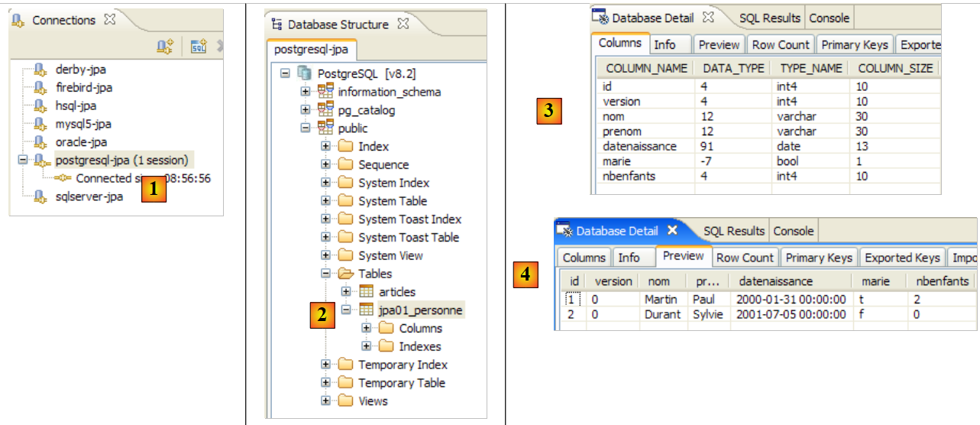This screenshot has width=980, height=425.
Task: Click the pg_catalog schema icon
Action: (325, 110)
